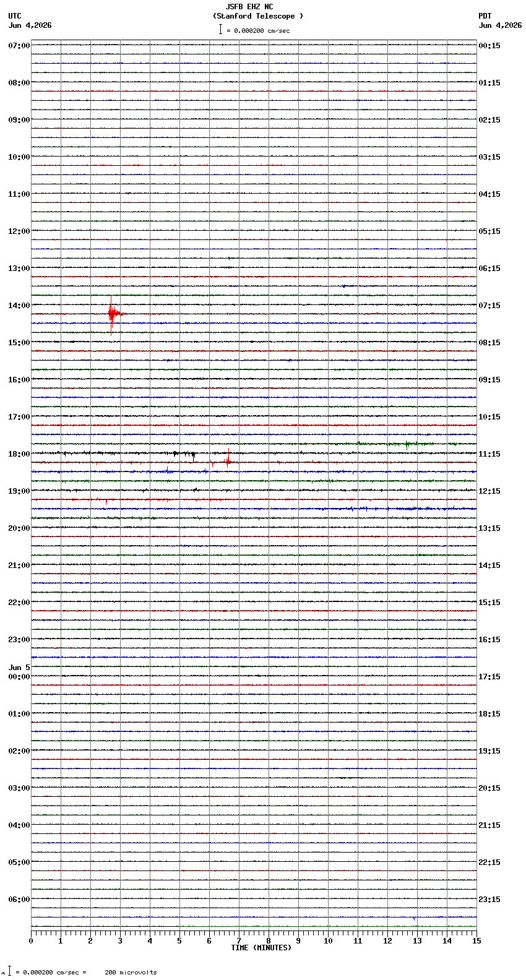The image size is (526, 980).
Task: Select the 11:00 UTC time label
Action: (19, 194)
